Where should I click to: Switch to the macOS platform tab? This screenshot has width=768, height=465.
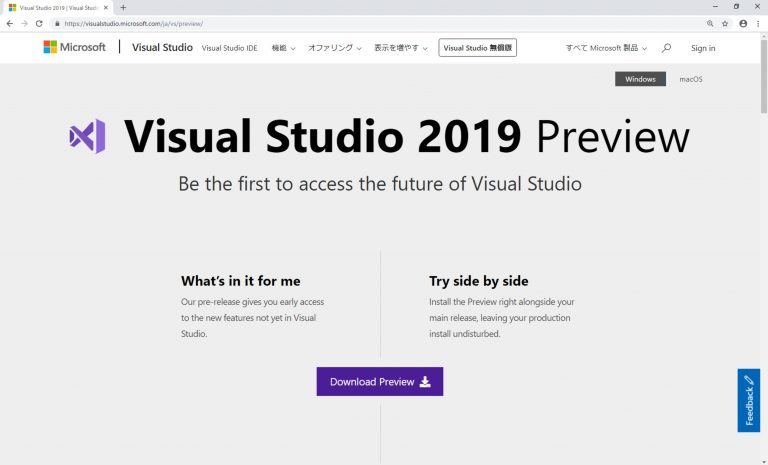691,79
